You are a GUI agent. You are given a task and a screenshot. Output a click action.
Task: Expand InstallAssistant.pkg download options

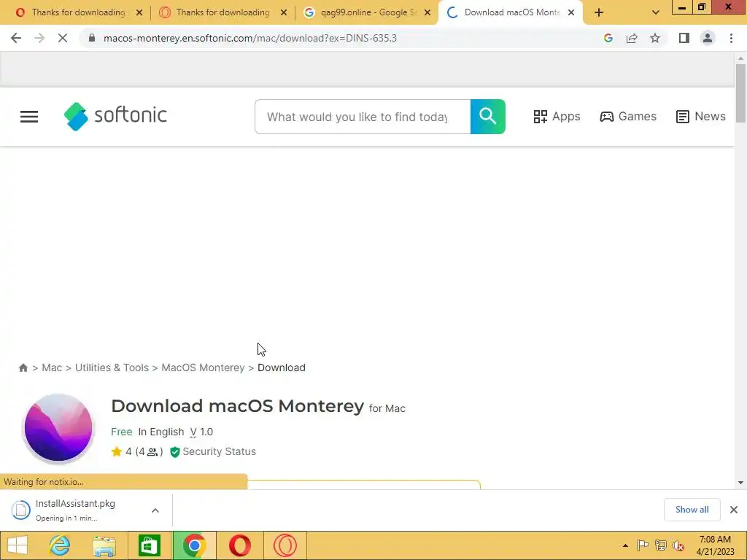click(x=155, y=510)
